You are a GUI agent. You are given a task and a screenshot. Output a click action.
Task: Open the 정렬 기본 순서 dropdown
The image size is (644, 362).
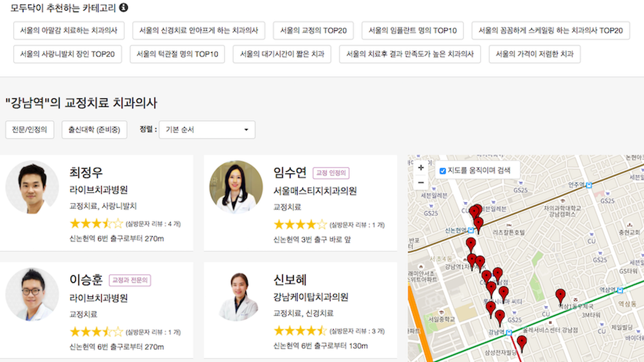coord(207,130)
